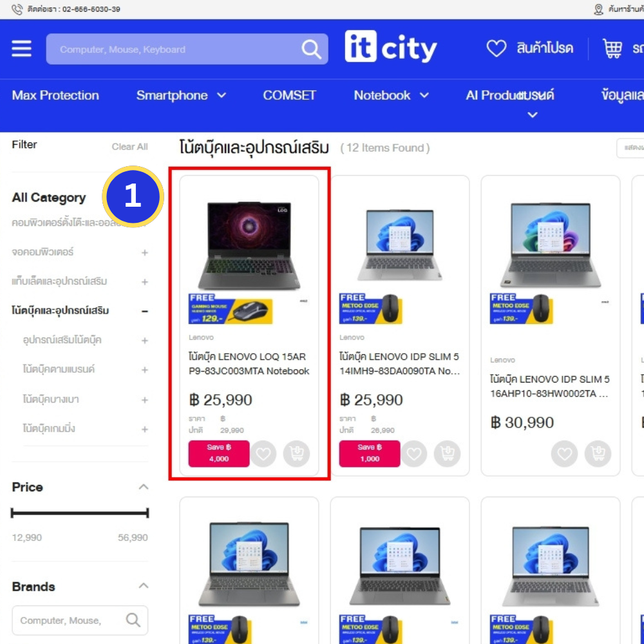
Task: Open the hamburger menu icon
Action: (x=21, y=48)
